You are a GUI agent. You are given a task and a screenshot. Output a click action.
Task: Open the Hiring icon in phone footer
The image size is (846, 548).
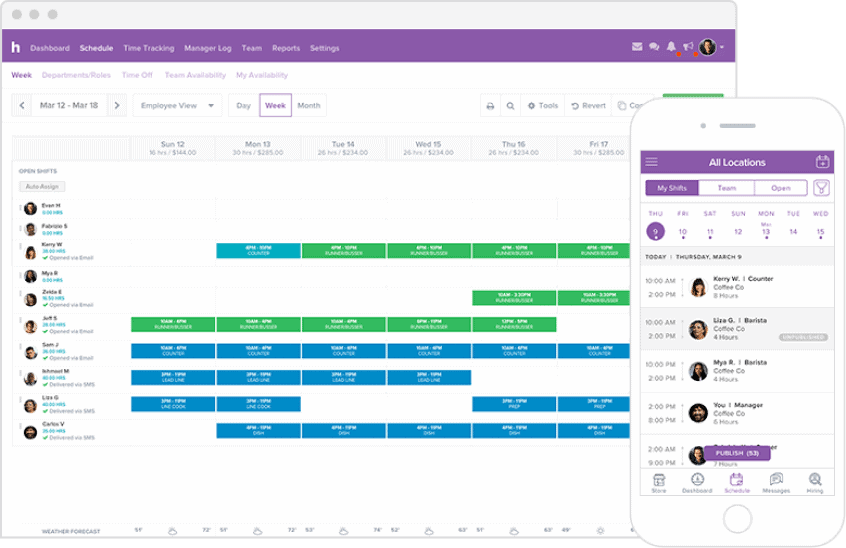(x=815, y=483)
